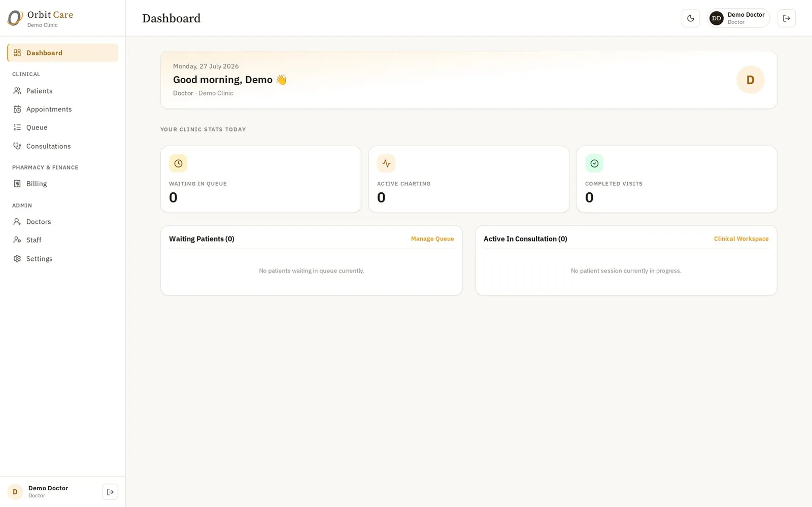The width and height of the screenshot is (812, 507).
Task: Click the Manage Queue link
Action: [x=432, y=239]
